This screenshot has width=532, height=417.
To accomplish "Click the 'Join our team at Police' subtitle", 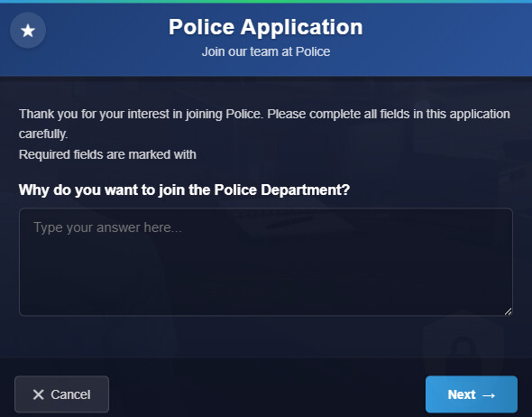I will [x=266, y=51].
